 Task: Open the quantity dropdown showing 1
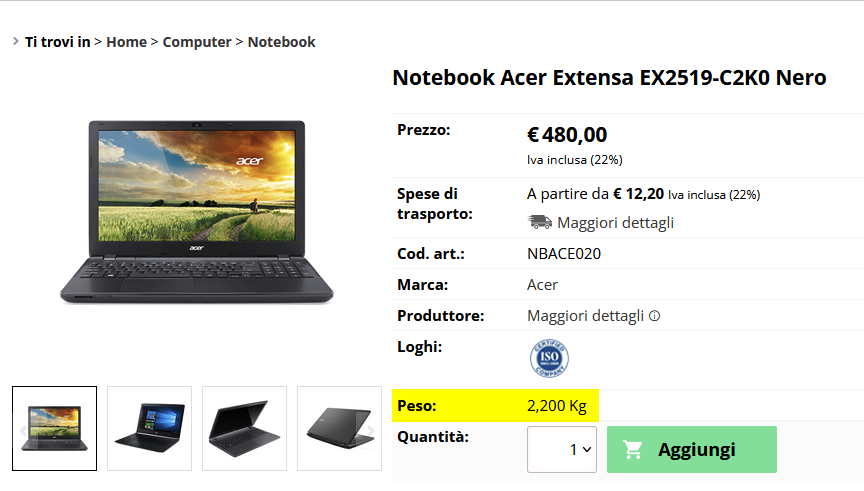(561, 449)
